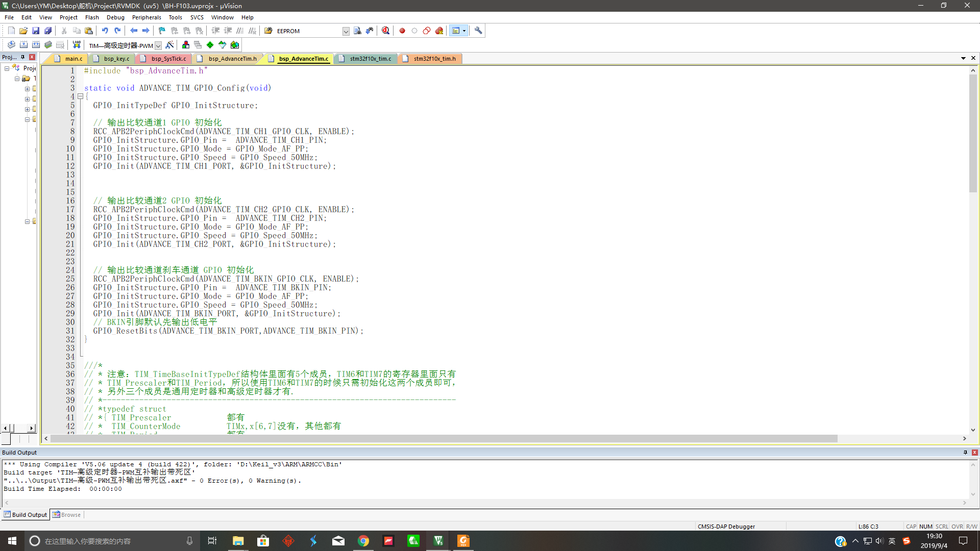Collapse the Project root tree node
This screenshot has height=551, width=980.
point(7,68)
